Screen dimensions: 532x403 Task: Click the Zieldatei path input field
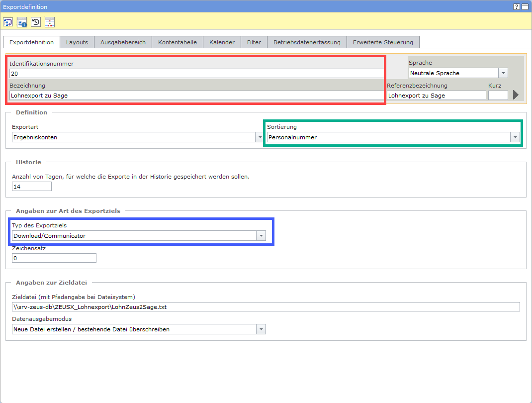pos(265,307)
